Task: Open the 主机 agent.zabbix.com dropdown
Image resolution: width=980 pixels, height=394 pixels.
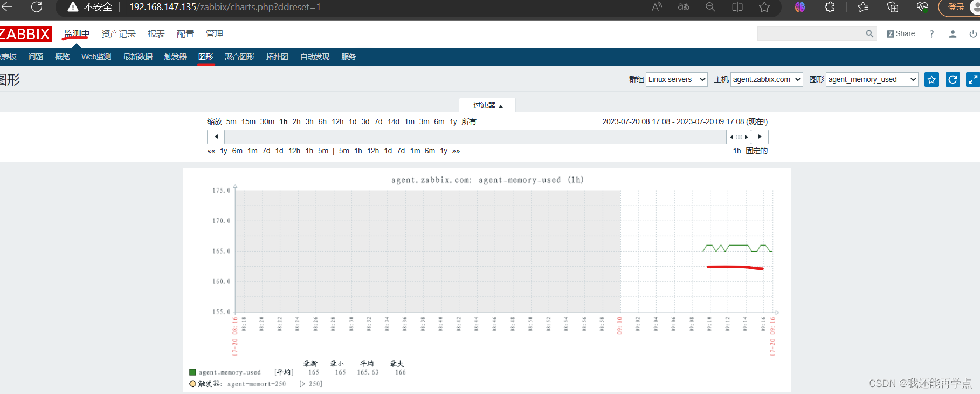Action: click(x=767, y=79)
